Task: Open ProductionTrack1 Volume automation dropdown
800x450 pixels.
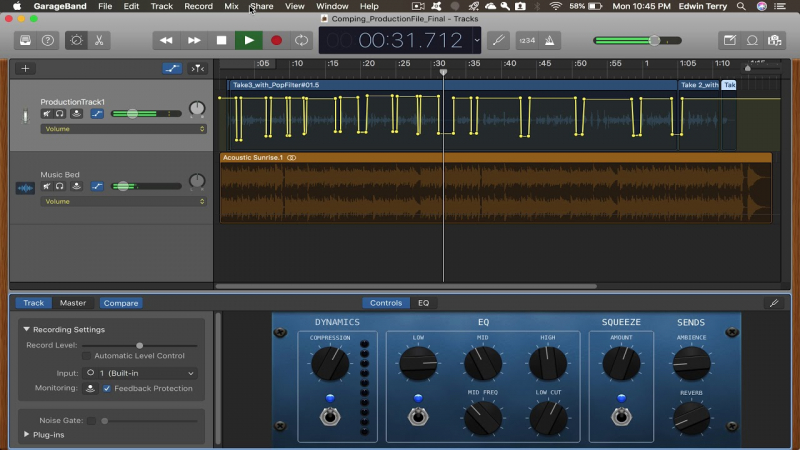Action: (x=122, y=129)
